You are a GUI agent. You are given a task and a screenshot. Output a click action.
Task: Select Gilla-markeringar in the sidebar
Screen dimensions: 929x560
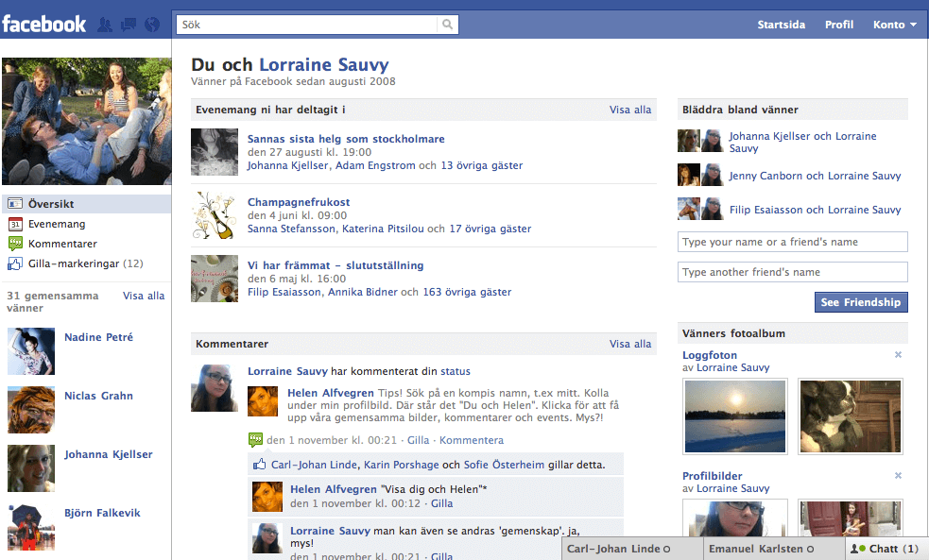[x=87, y=264]
